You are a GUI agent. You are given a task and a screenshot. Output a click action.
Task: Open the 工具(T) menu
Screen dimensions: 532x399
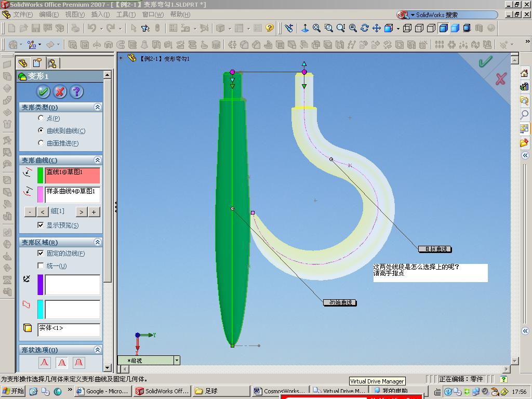[126, 15]
